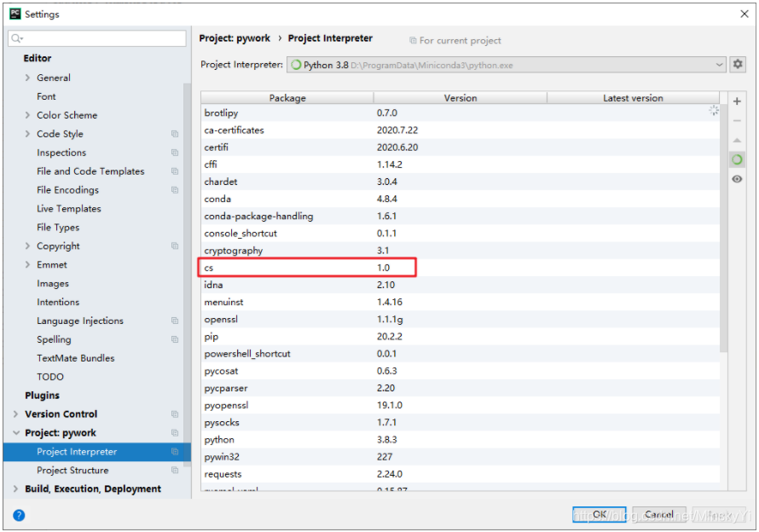Select the brotlipy package row
This screenshot has width=759, height=532.
(x=461, y=113)
